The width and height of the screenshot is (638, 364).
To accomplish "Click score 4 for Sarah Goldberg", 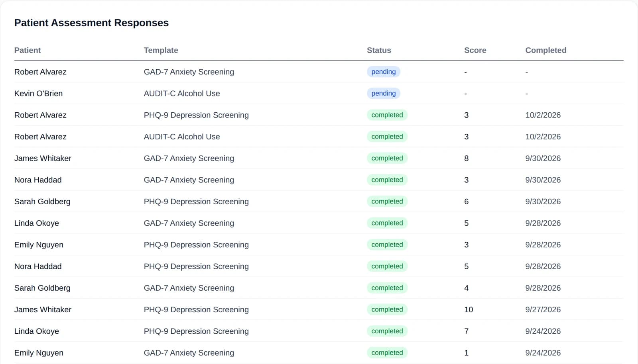I will coord(467,288).
